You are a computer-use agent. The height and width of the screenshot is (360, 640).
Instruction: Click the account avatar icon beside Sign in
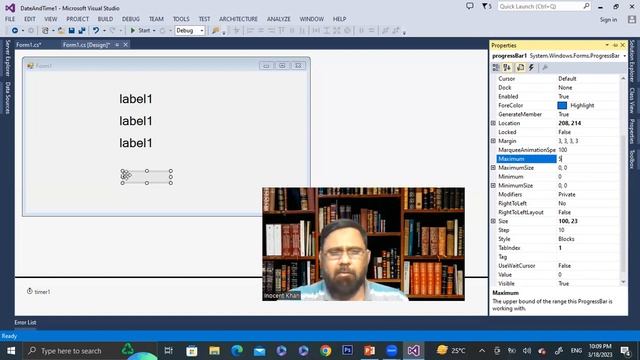click(x=632, y=19)
